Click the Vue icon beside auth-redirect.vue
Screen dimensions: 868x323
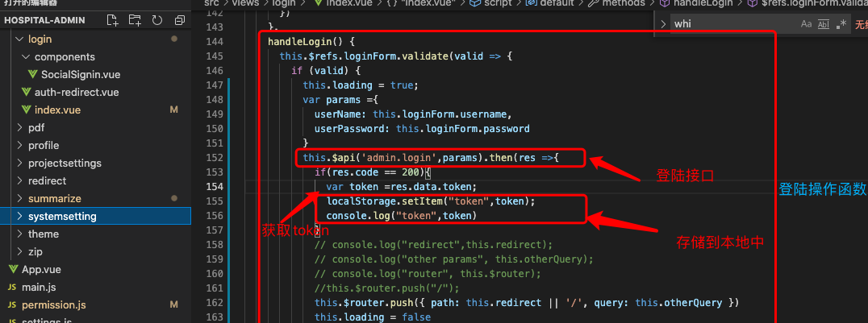coord(26,93)
